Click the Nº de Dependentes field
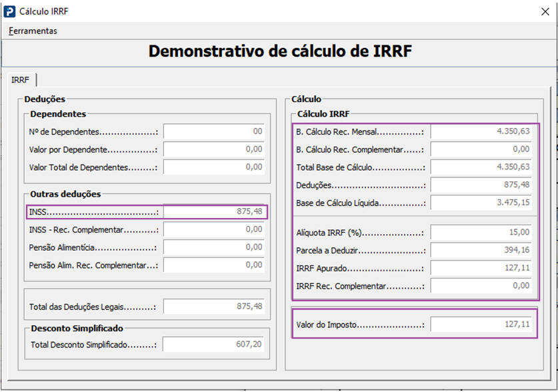This screenshot has height=392, width=558. click(x=214, y=132)
